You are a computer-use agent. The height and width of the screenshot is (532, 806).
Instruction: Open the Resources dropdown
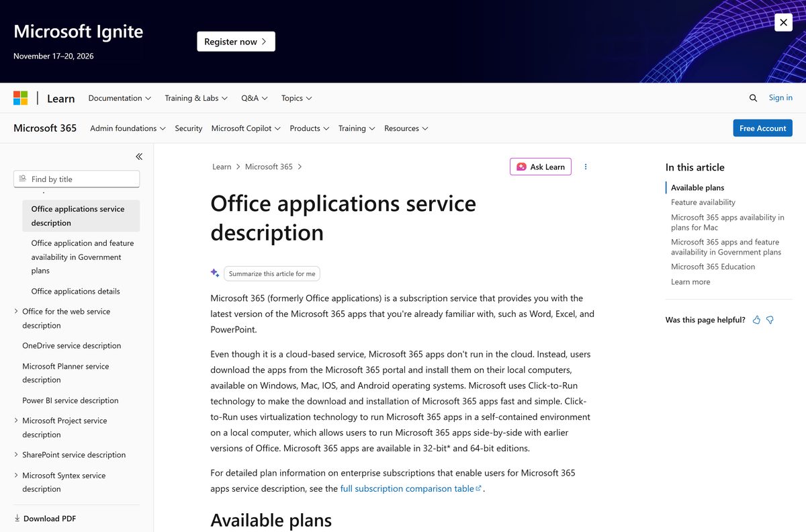click(406, 128)
